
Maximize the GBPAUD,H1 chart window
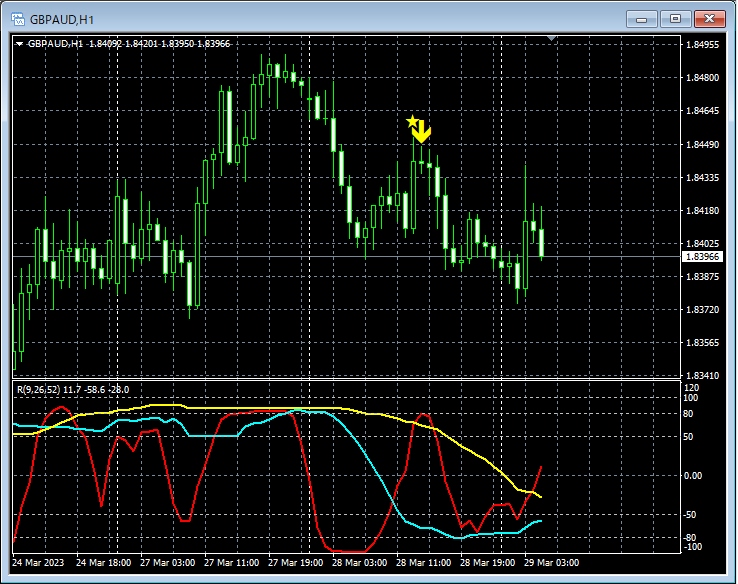tap(675, 19)
